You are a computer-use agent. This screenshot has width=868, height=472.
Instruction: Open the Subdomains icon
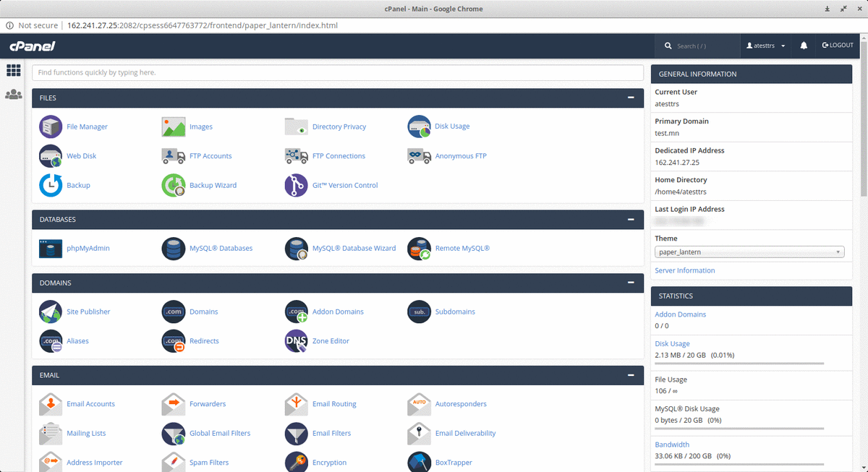(420, 312)
